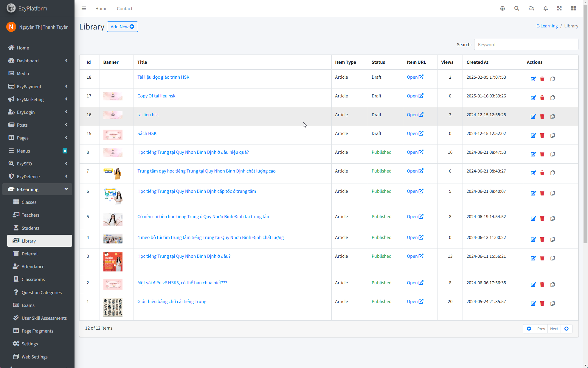Expand the EzyPayment sidebar menu

(x=37, y=86)
